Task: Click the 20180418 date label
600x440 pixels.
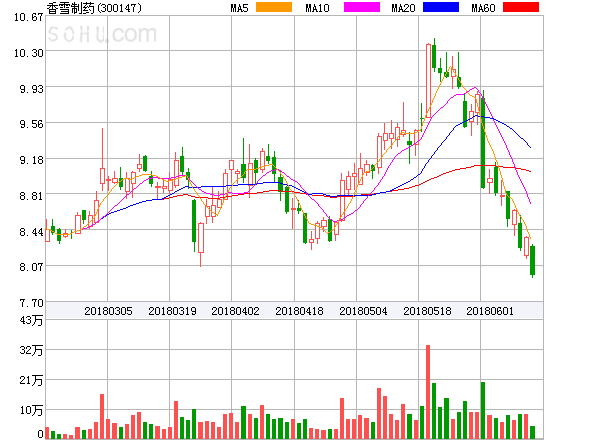Action: pyautogui.click(x=299, y=311)
